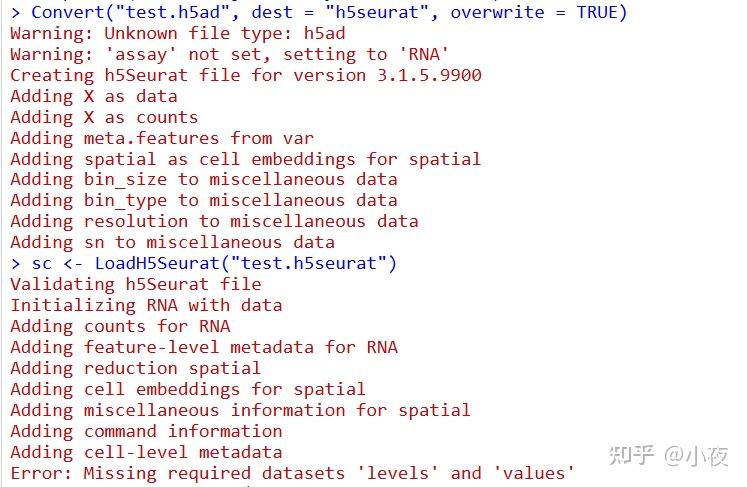747x487 pixels.
Task: Click the "Adding counts for RNA" message
Action: click(120, 326)
